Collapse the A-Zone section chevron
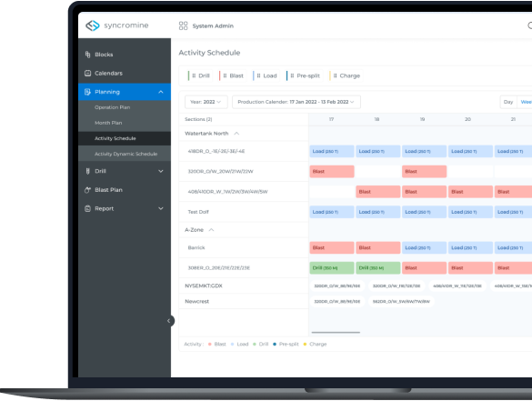 (211, 230)
